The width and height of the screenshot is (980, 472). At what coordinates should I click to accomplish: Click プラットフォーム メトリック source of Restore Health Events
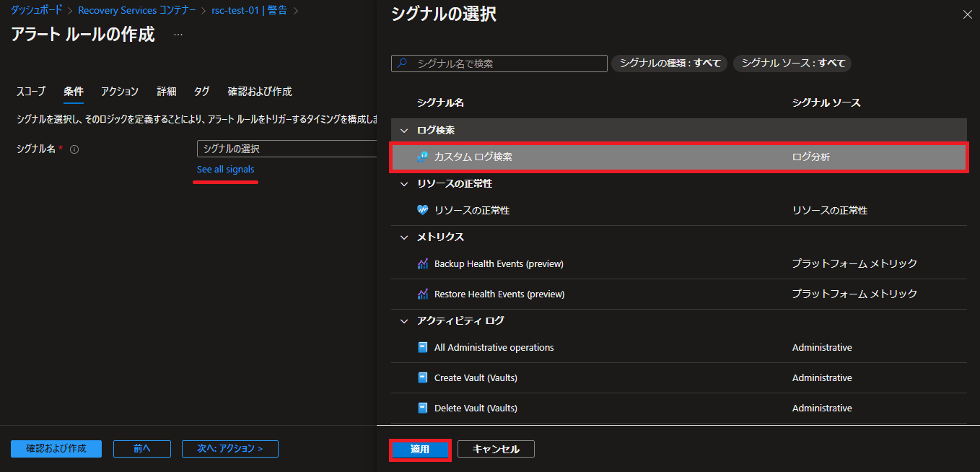click(854, 294)
